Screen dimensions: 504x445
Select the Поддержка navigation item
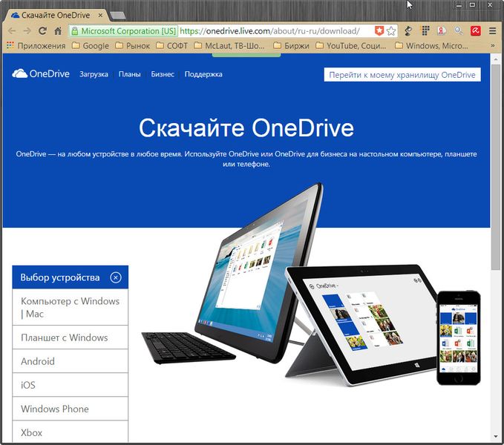(x=203, y=74)
